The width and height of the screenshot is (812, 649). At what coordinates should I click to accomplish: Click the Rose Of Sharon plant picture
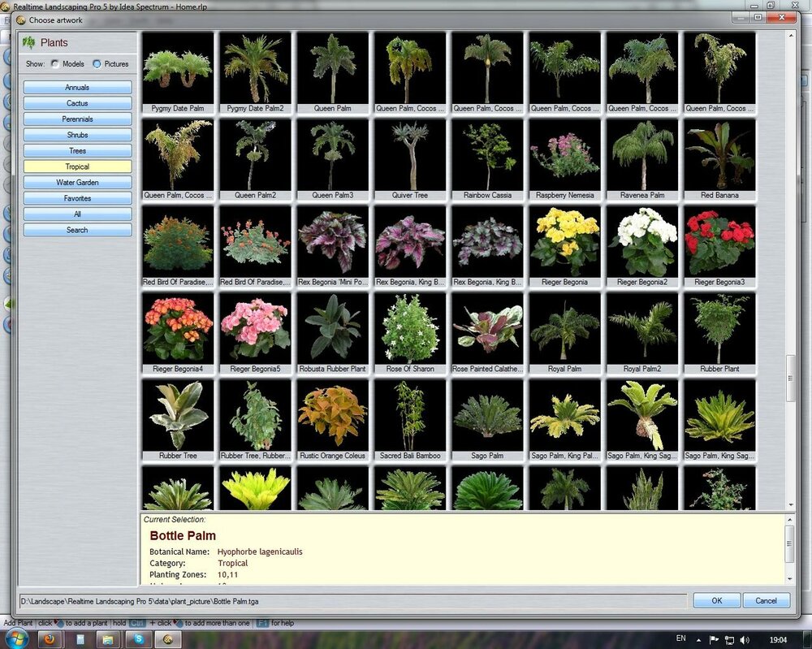(x=409, y=329)
